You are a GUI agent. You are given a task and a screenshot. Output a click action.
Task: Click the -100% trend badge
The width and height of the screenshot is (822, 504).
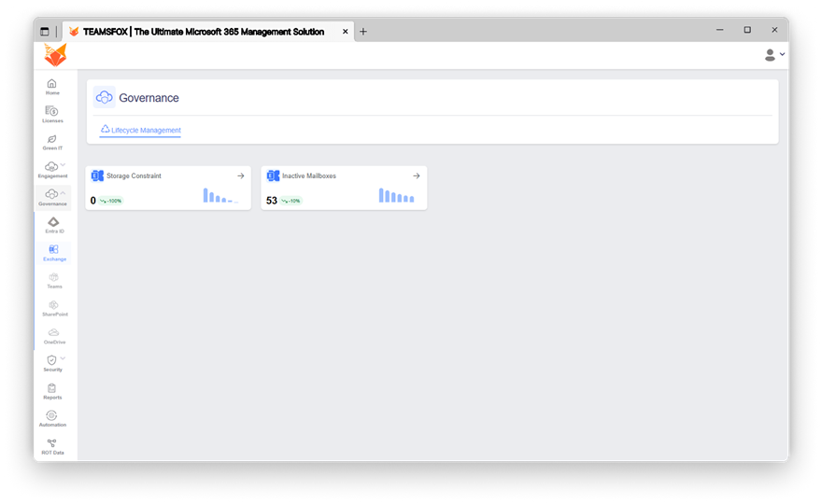(110, 201)
